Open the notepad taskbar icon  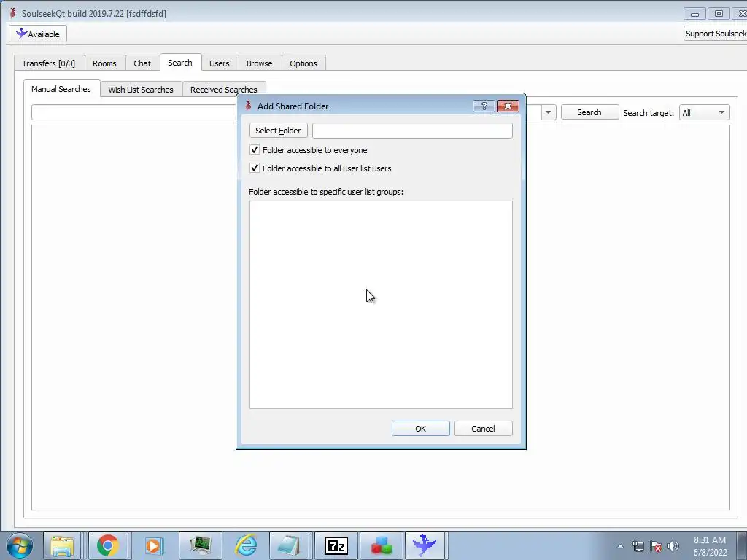pyautogui.click(x=290, y=545)
